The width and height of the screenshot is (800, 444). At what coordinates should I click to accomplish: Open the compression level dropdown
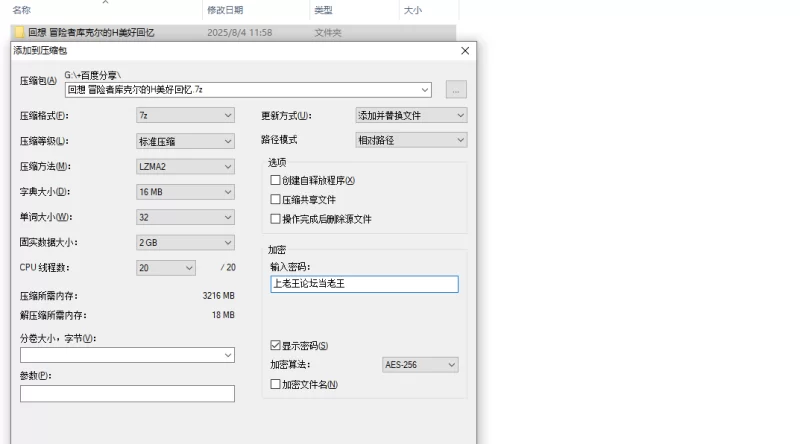[x=185, y=141]
